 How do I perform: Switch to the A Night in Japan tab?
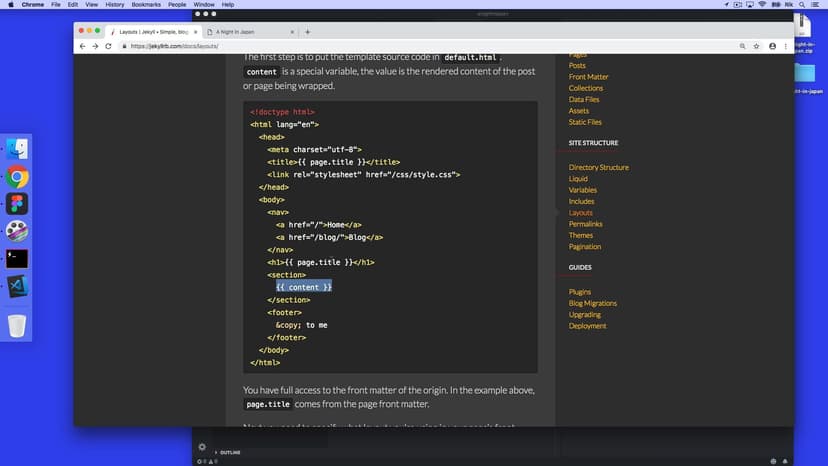(x=240, y=32)
